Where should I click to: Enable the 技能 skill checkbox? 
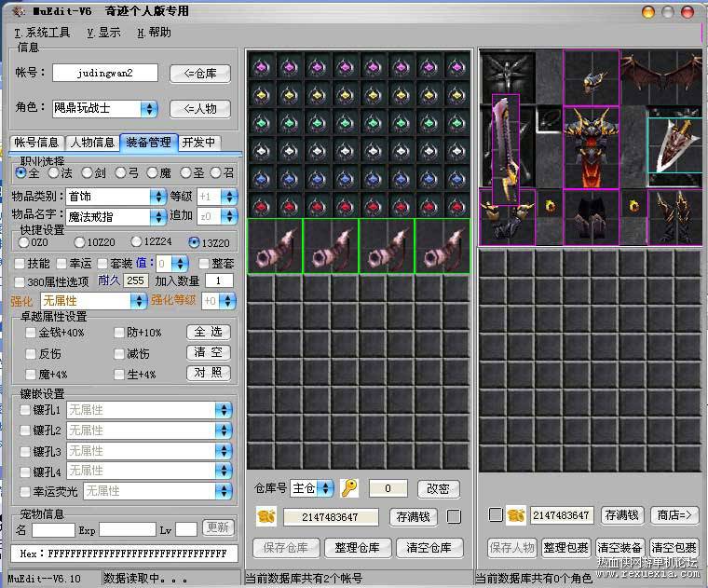[20, 264]
